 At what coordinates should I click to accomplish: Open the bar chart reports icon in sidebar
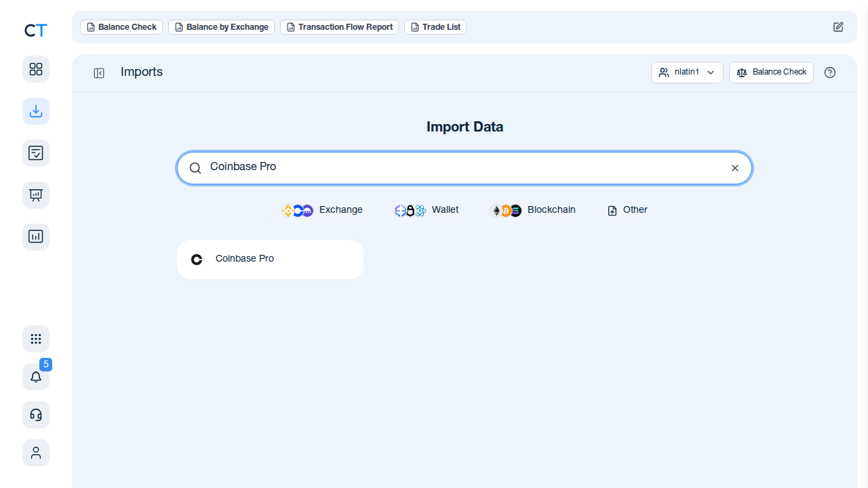(x=36, y=237)
